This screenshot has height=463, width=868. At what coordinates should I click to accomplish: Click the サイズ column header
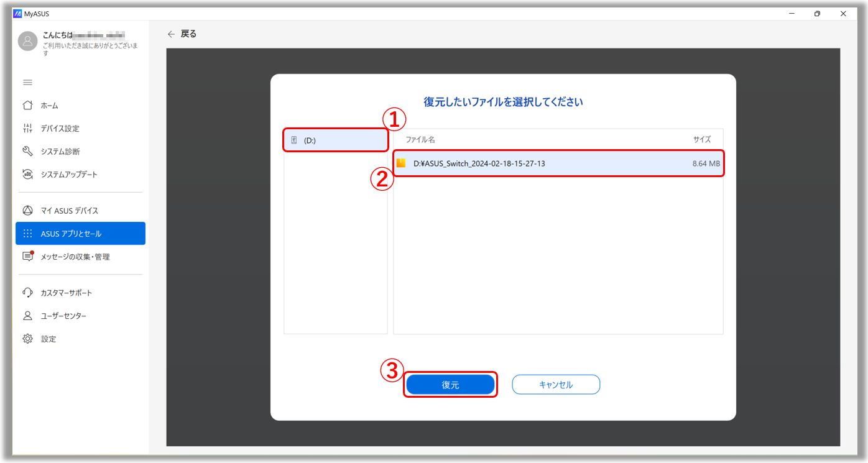[702, 140]
